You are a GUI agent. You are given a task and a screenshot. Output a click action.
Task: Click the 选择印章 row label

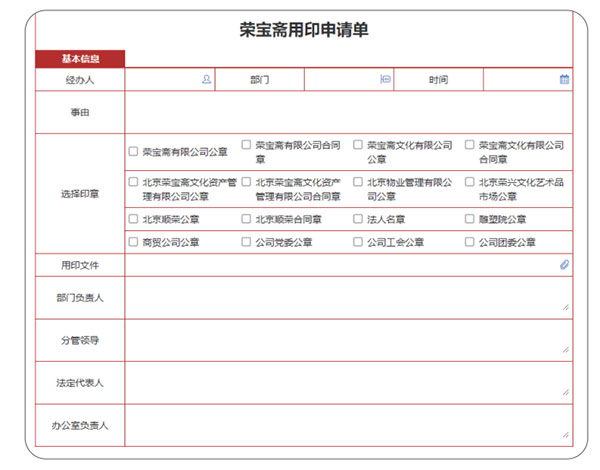(x=80, y=194)
